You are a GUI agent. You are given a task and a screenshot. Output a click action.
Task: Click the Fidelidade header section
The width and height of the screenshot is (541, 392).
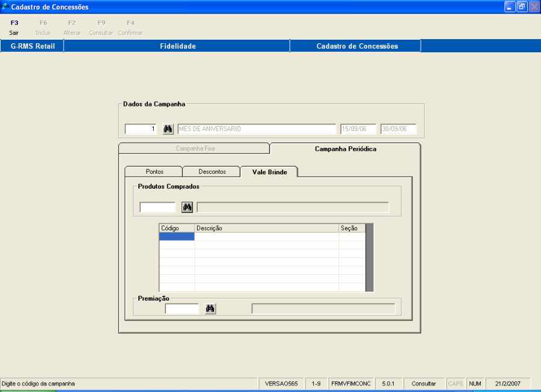point(177,46)
